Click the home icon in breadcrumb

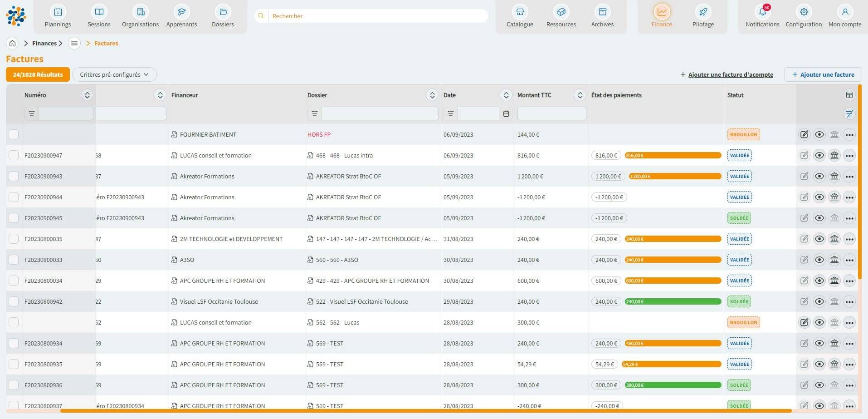[13, 43]
